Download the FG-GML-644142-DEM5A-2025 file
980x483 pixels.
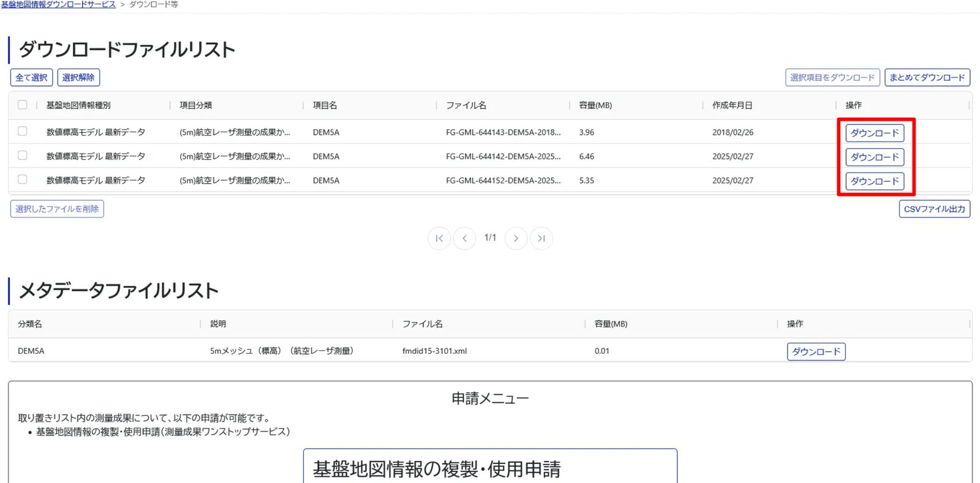pyautogui.click(x=875, y=157)
